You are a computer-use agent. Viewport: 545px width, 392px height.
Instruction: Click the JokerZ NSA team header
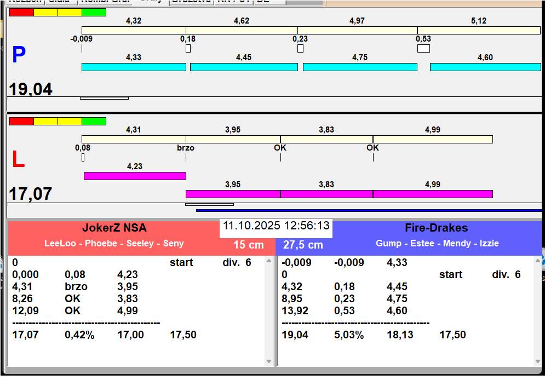pos(114,228)
